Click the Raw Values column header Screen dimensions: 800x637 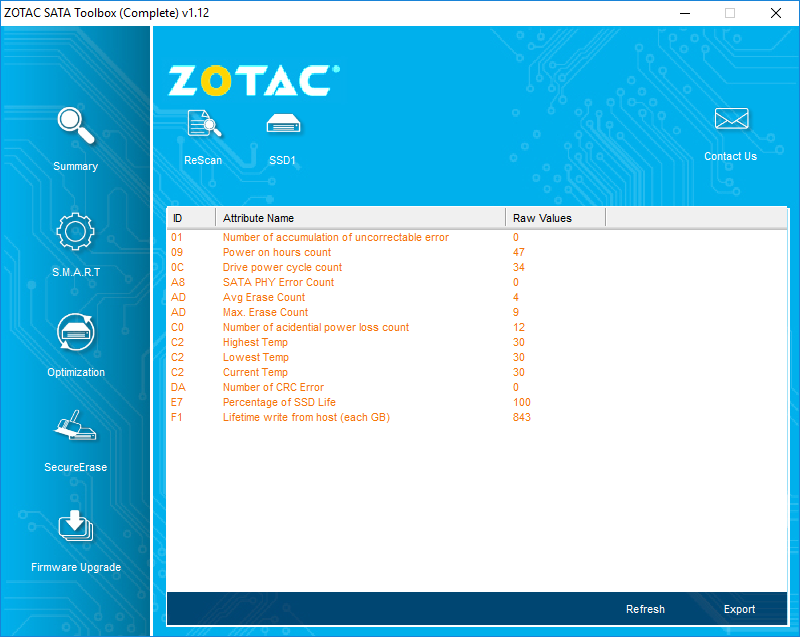(556, 218)
